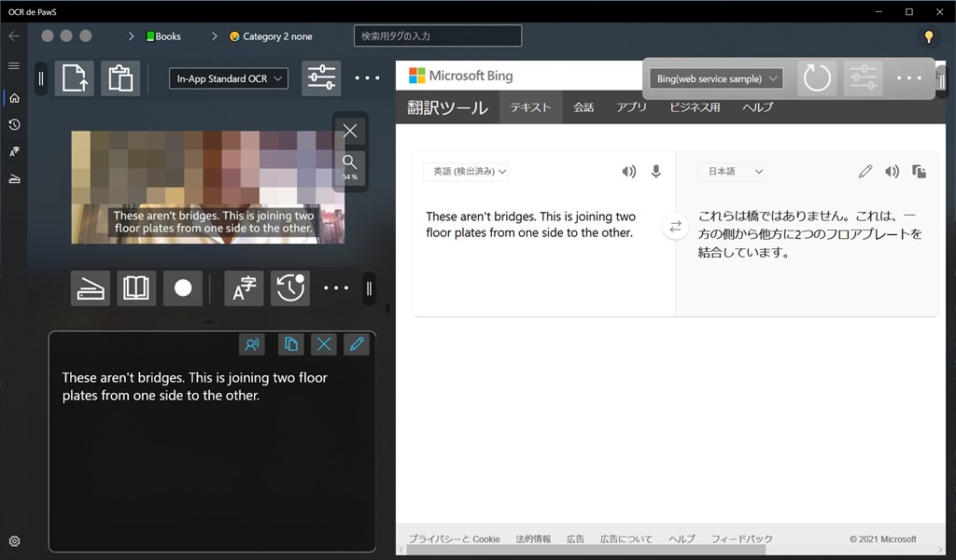Screen dimensions: 956x560
Task: Open the 日本語 target language dropdown
Action: 732,172
